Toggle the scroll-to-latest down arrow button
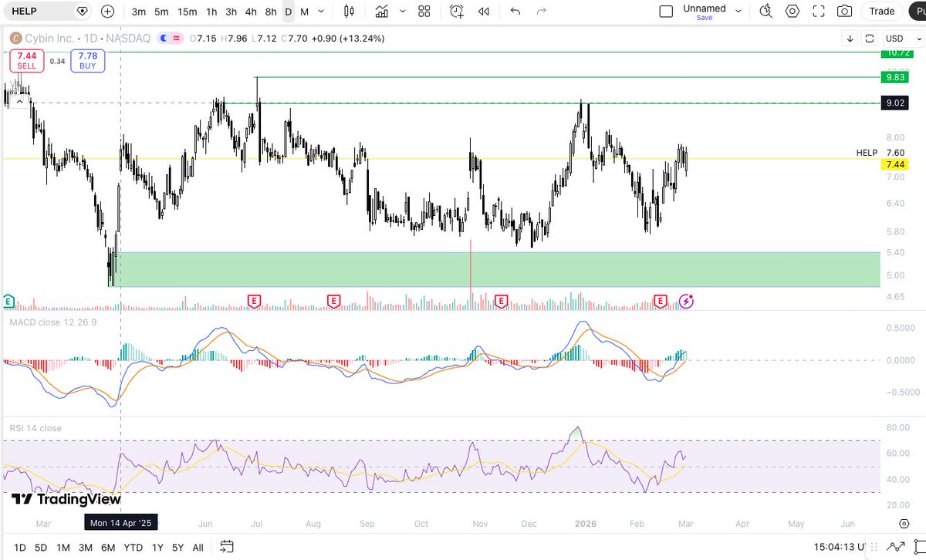926x560 pixels. [850, 39]
